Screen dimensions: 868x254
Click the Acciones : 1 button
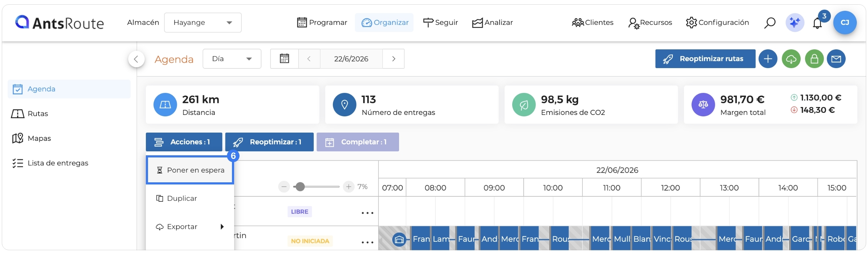[184, 142]
